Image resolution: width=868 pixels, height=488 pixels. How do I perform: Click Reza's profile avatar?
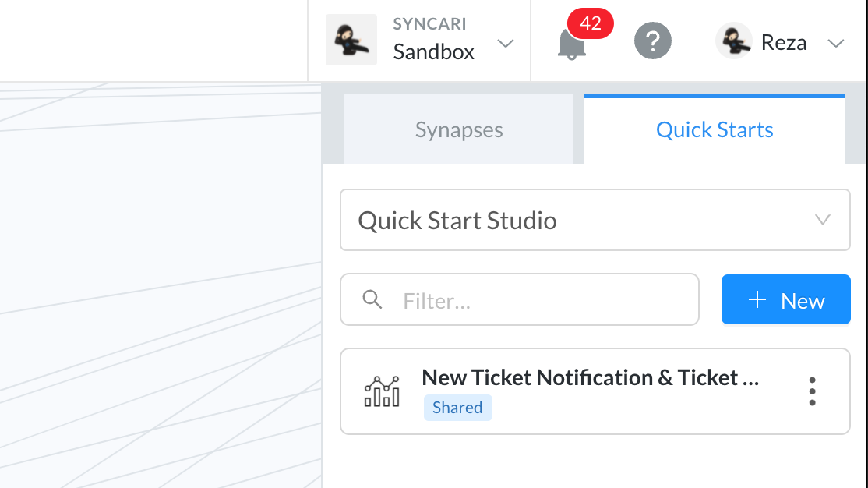click(733, 41)
